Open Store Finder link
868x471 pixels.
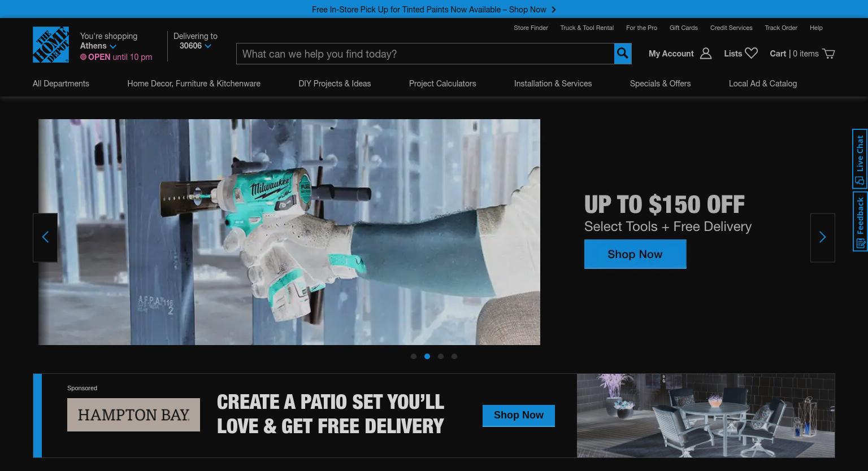click(531, 28)
